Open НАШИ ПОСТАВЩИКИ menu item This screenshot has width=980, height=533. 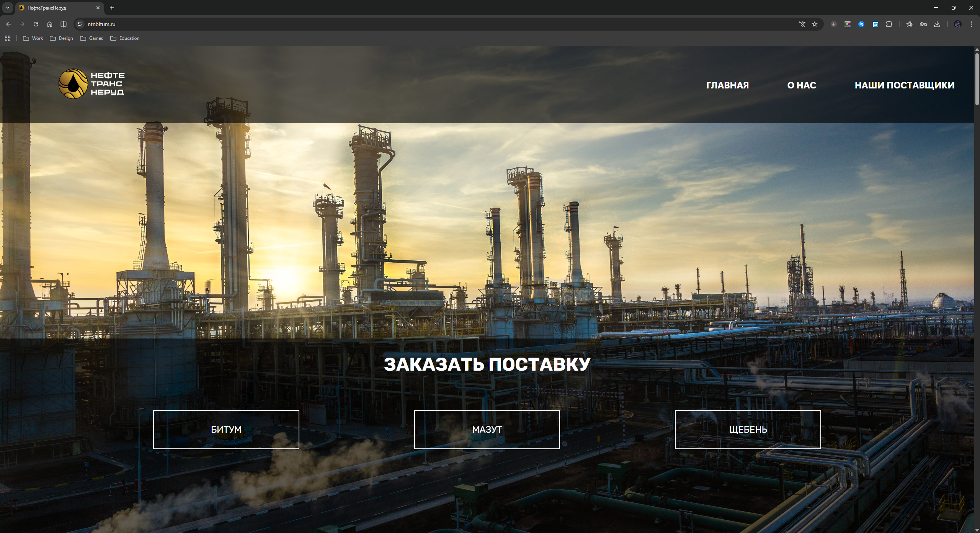[x=905, y=85]
